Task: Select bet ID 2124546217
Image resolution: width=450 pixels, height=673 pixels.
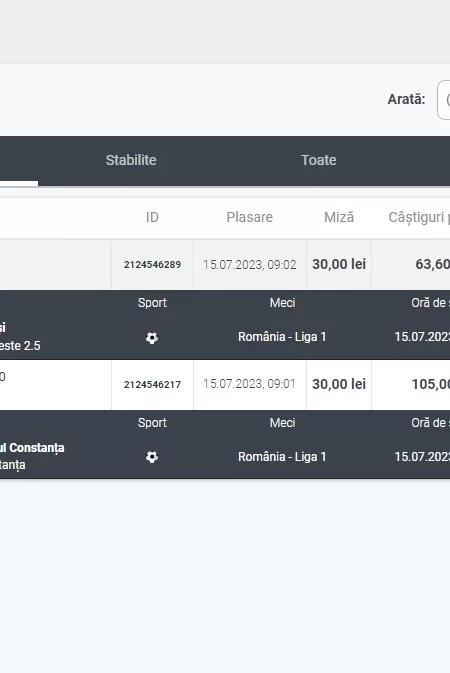Action: [x=152, y=385]
